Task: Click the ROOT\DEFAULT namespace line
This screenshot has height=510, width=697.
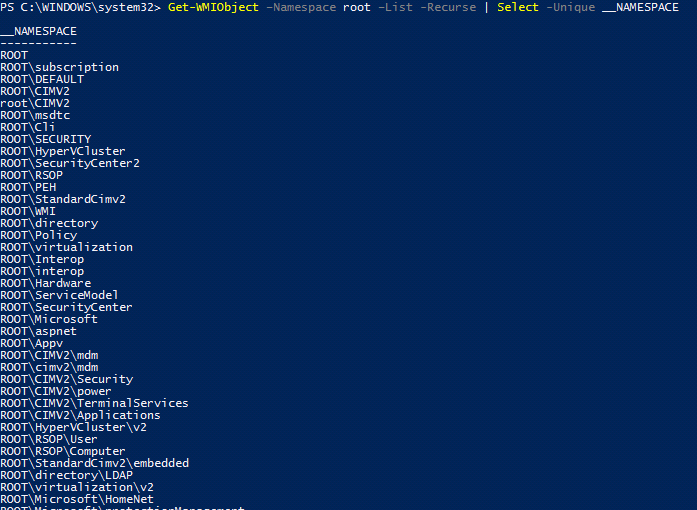Action: click(42, 80)
